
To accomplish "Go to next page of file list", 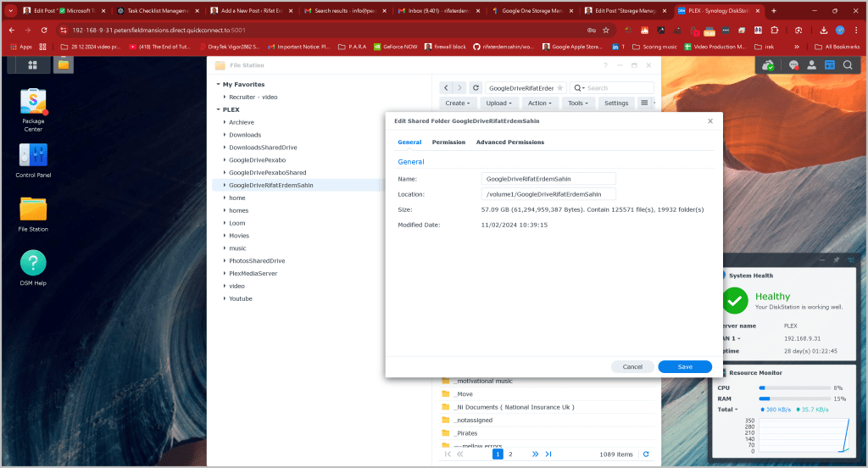I will (x=535, y=454).
